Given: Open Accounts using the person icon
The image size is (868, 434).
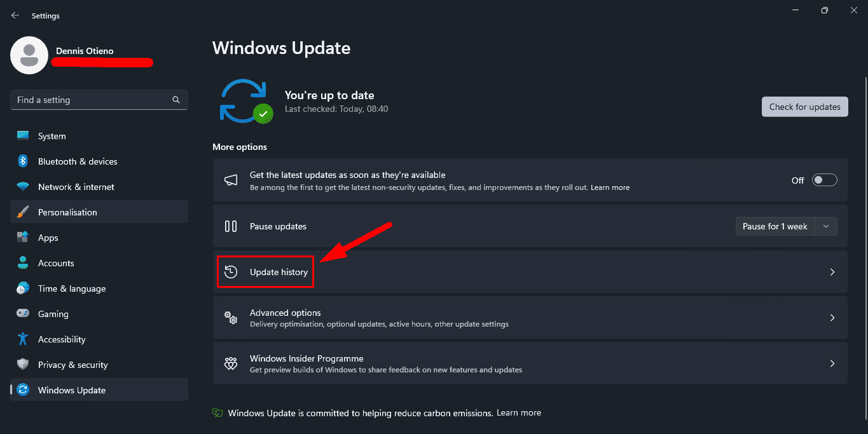Looking at the screenshot, I should point(24,262).
